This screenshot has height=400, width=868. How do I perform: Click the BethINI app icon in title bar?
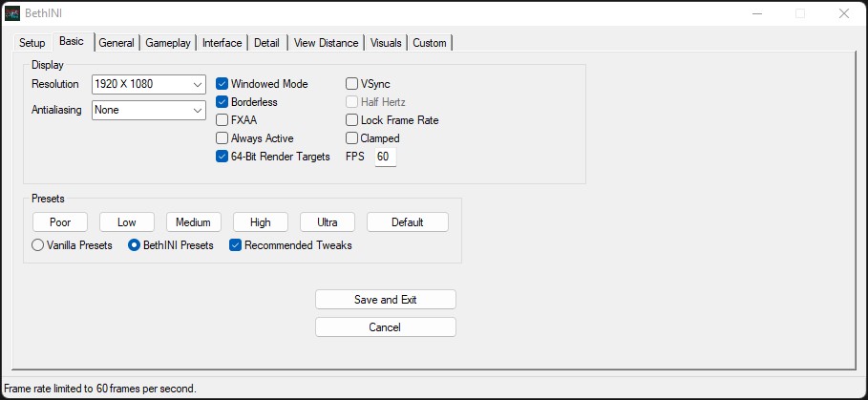(12, 13)
